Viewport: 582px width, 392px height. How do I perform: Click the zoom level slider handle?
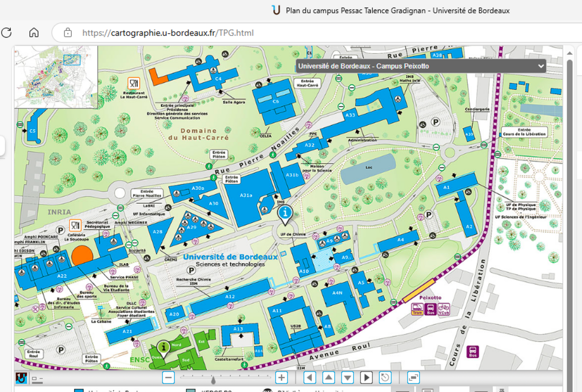[x=213, y=379]
